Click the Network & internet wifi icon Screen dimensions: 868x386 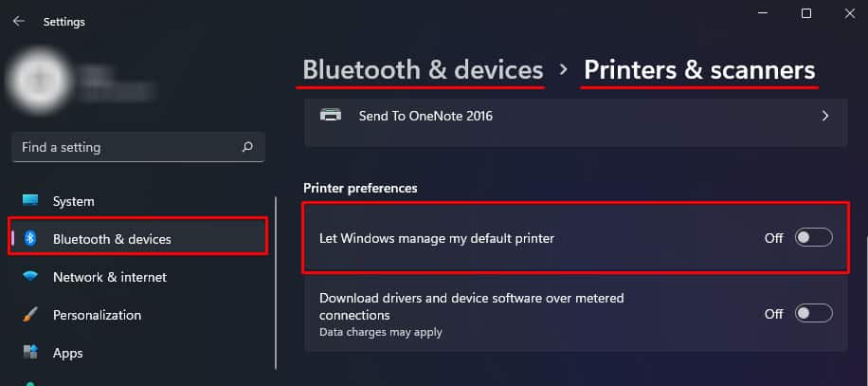(30, 276)
